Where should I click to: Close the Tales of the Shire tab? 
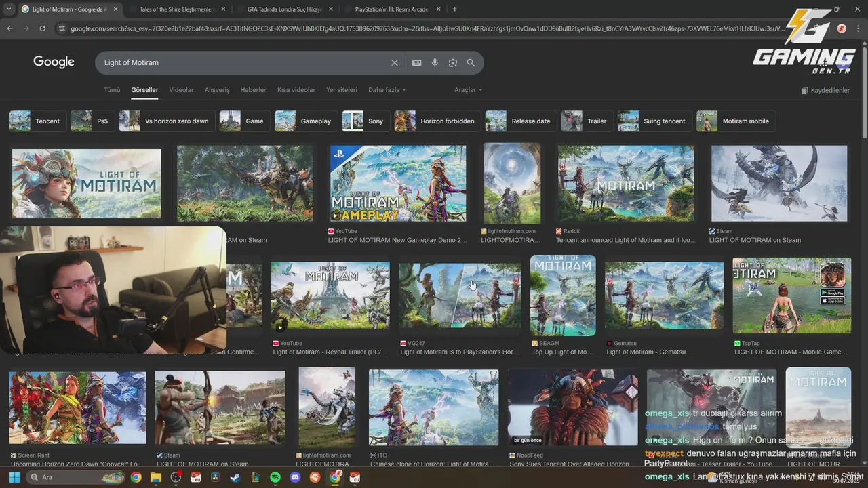point(222,9)
